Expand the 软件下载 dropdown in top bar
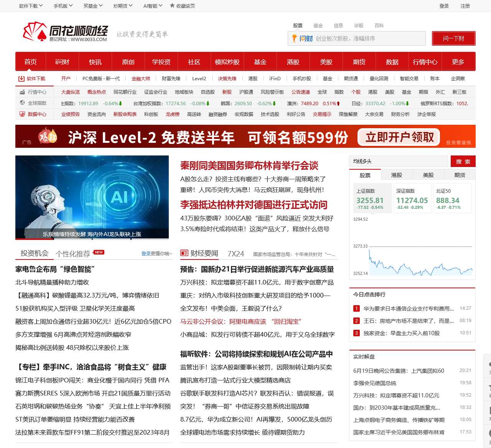 point(31,6)
